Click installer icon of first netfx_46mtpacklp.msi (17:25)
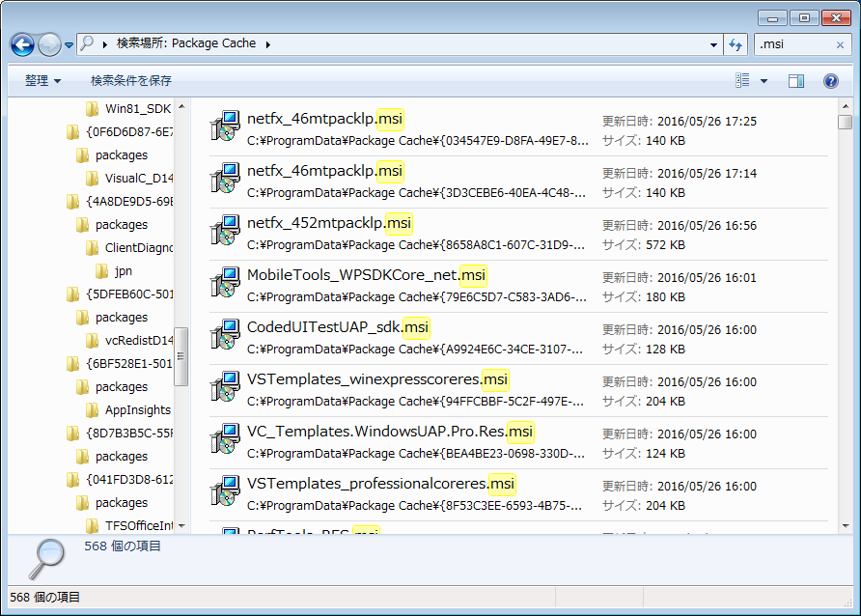The width and height of the screenshot is (861, 616). pos(225,126)
